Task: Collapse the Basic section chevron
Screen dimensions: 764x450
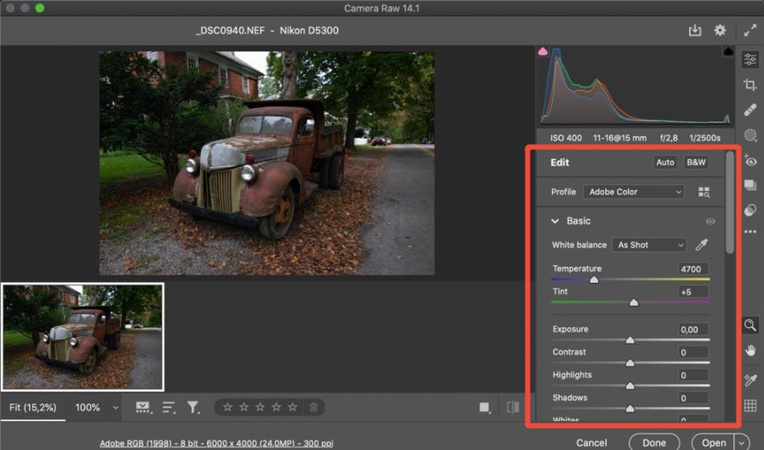Action: [554, 221]
